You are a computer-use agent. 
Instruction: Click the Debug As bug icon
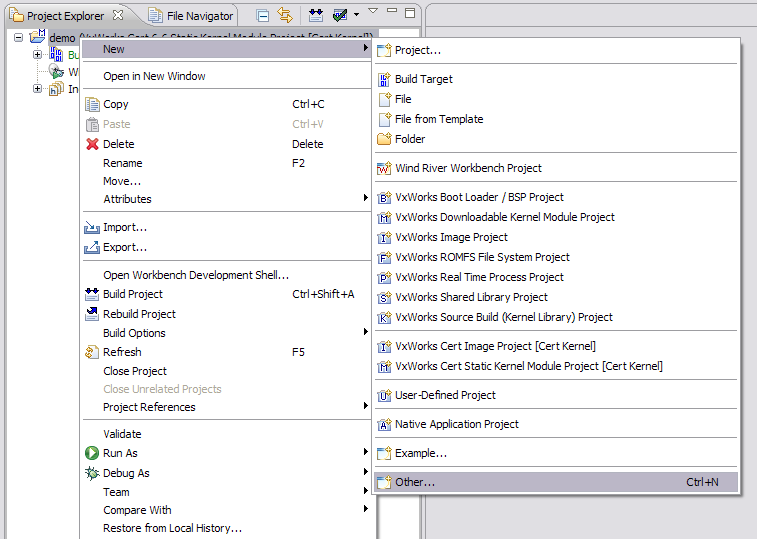(x=92, y=473)
